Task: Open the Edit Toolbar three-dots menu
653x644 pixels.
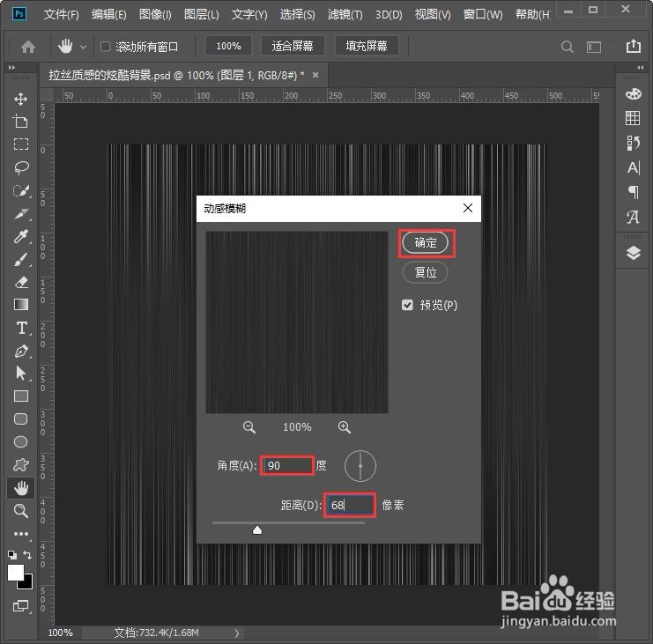Action: click(x=21, y=534)
